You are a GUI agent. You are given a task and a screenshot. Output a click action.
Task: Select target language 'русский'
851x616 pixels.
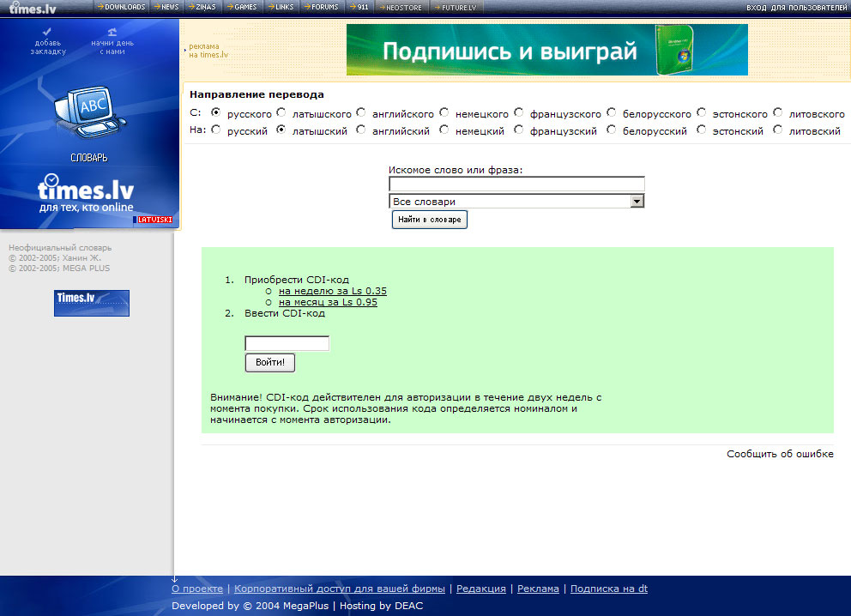(216, 130)
